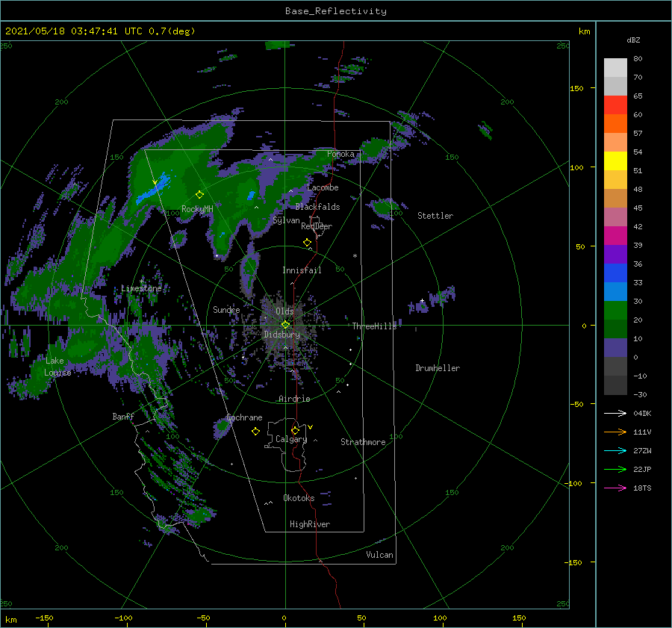Click the cyan 27ZW arrow in legend
The height and width of the screenshot is (628, 672).
(x=615, y=450)
